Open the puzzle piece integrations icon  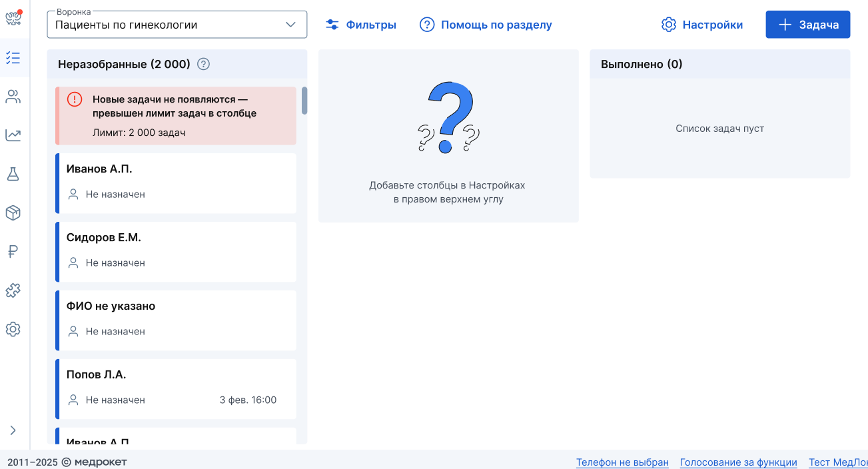pyautogui.click(x=13, y=290)
